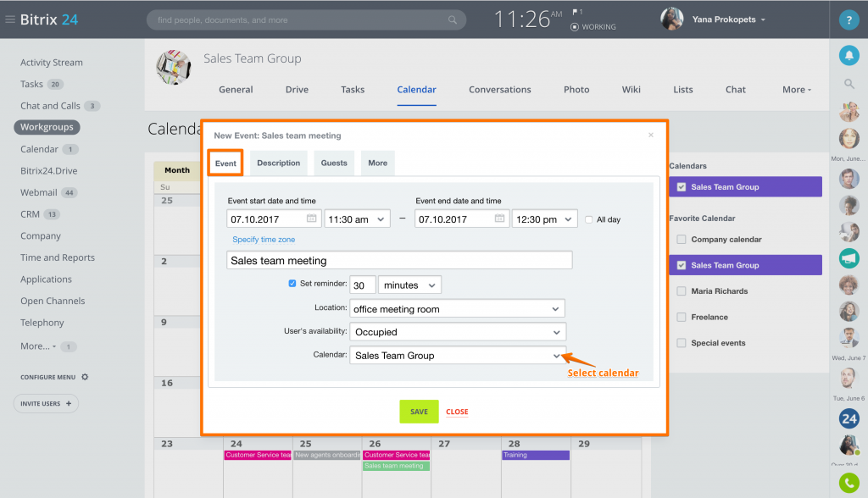
Task: Enable the Company calendar checkbox
Action: 682,240
